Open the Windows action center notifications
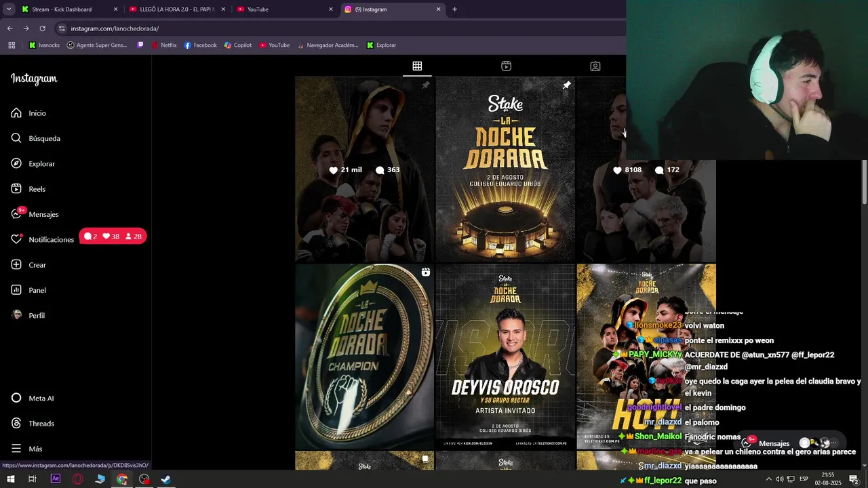The height and width of the screenshot is (488, 868). pos(854,479)
